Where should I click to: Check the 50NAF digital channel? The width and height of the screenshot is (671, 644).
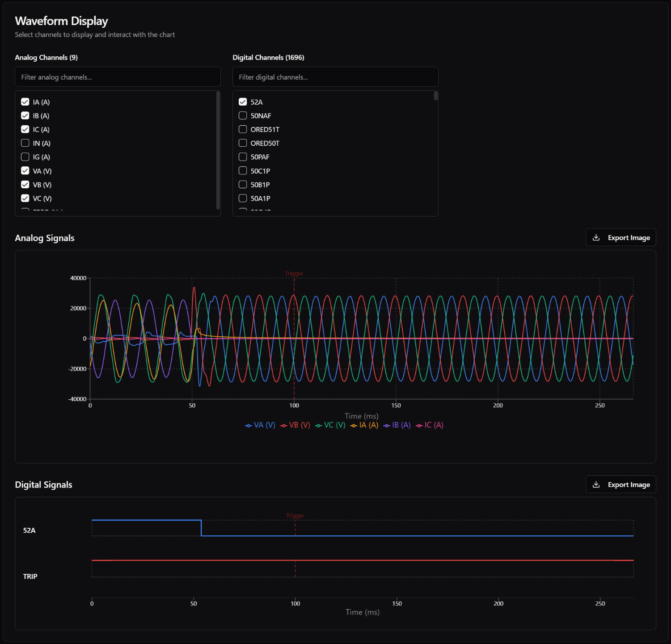(243, 115)
